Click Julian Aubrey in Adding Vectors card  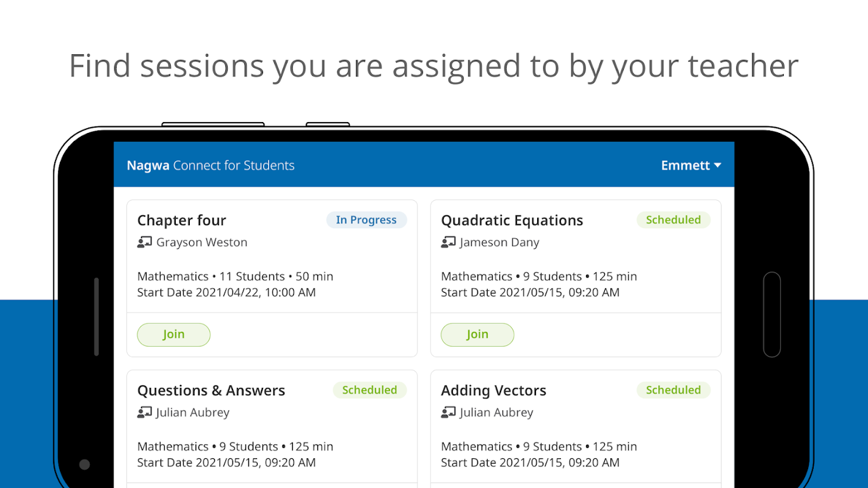tap(496, 412)
